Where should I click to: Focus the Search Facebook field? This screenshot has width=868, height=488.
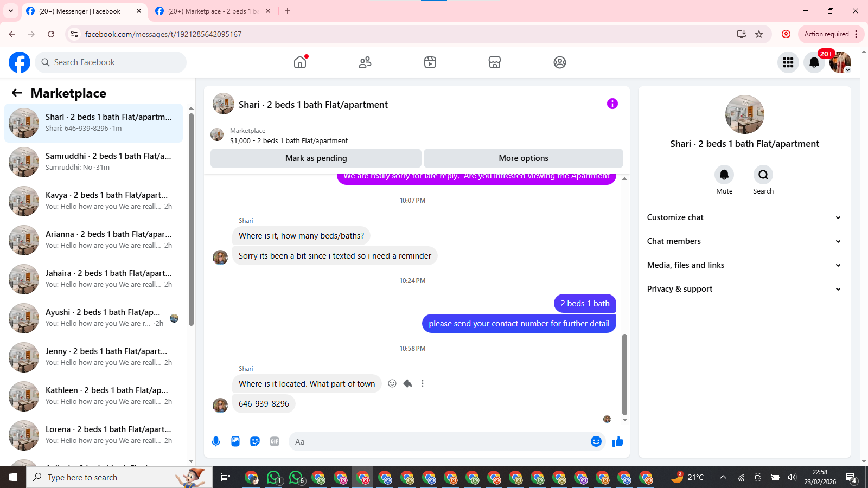pos(111,62)
